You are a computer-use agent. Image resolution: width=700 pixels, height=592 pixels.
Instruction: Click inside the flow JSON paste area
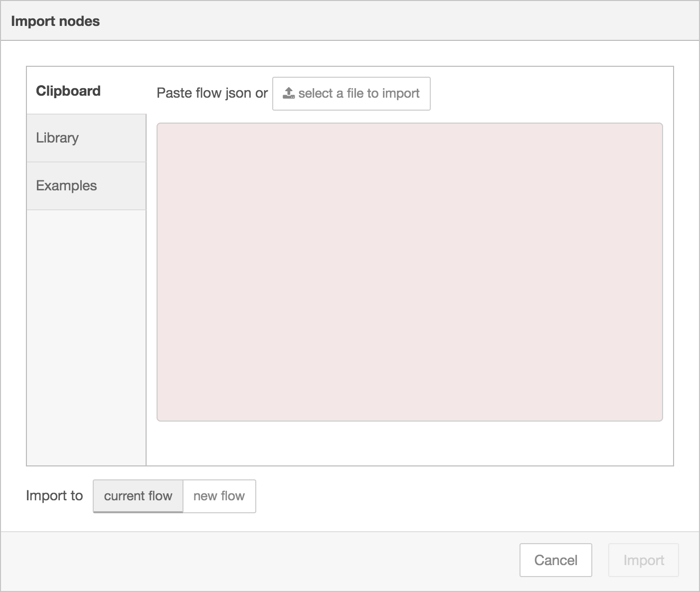[409, 272]
